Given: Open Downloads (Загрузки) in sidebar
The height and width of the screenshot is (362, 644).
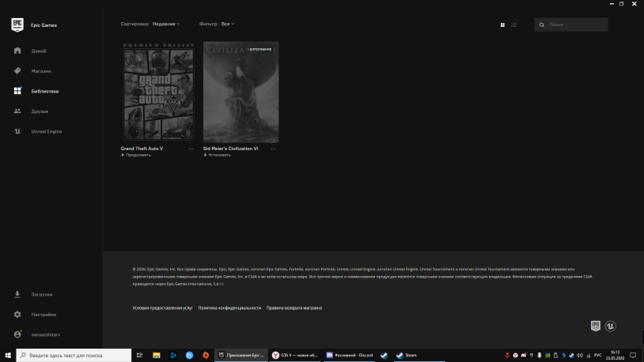Looking at the screenshot, I should (41, 294).
